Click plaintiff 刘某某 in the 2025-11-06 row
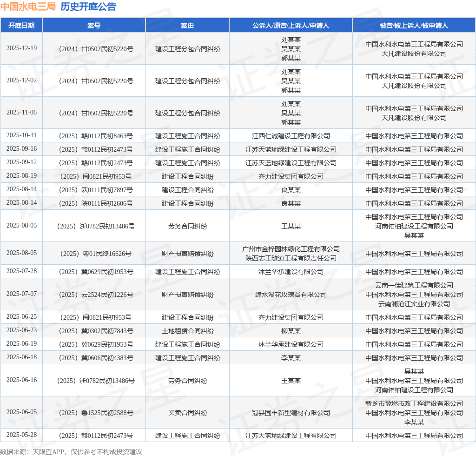This screenshot has height=456, width=476. [291, 104]
